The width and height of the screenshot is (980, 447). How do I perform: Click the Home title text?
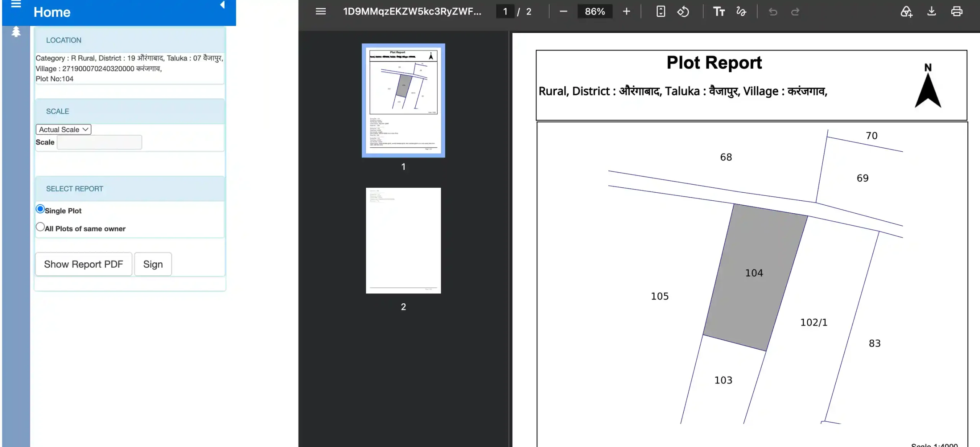pos(52,12)
